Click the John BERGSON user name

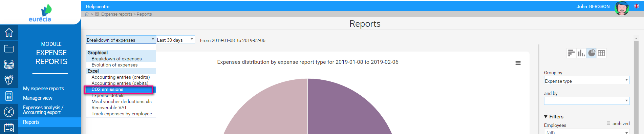point(593,6)
